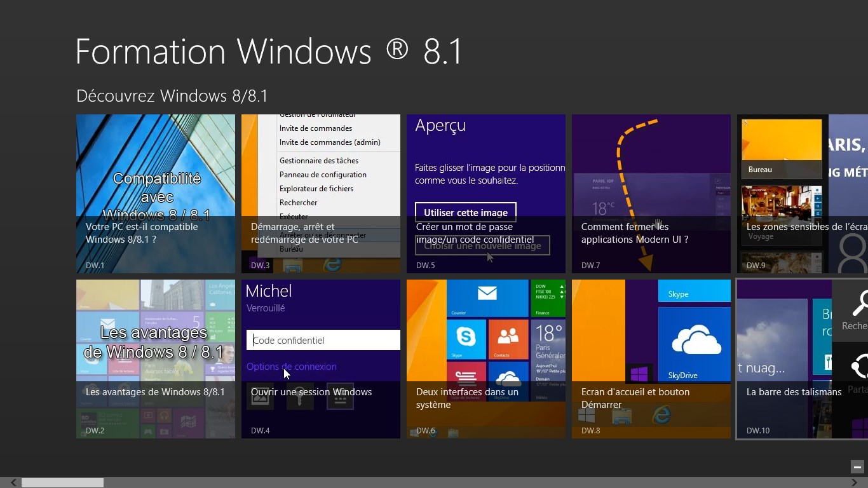Image resolution: width=868 pixels, height=488 pixels.
Task: Click the 'Découvrez Windows 8/8.1' section header
Action: (172, 96)
